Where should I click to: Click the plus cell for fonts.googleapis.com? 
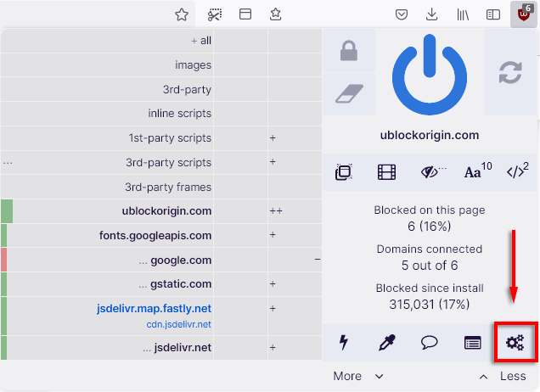(x=295, y=235)
